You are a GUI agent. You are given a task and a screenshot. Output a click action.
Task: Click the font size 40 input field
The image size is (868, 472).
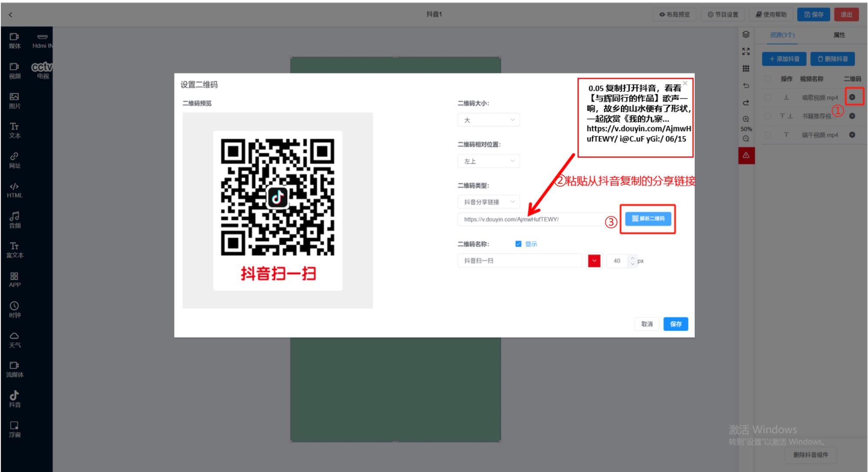click(617, 261)
